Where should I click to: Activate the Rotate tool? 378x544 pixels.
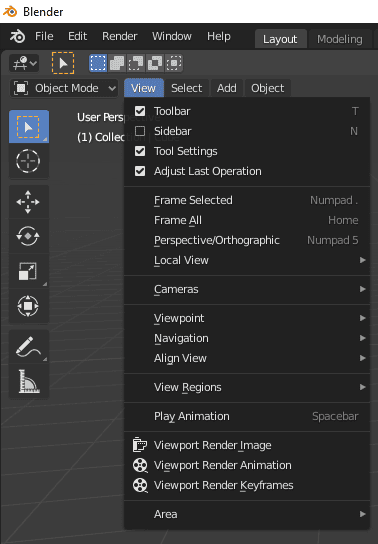pos(29,237)
